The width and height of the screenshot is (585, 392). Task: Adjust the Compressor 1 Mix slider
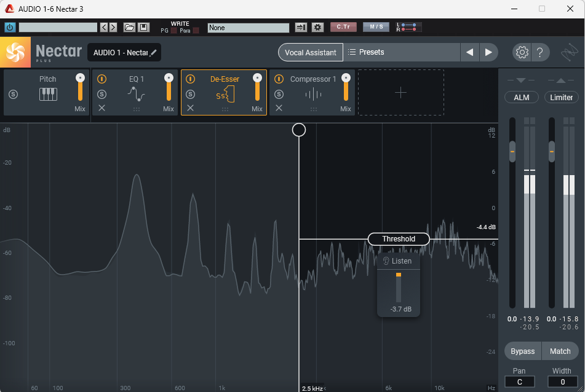346,88
